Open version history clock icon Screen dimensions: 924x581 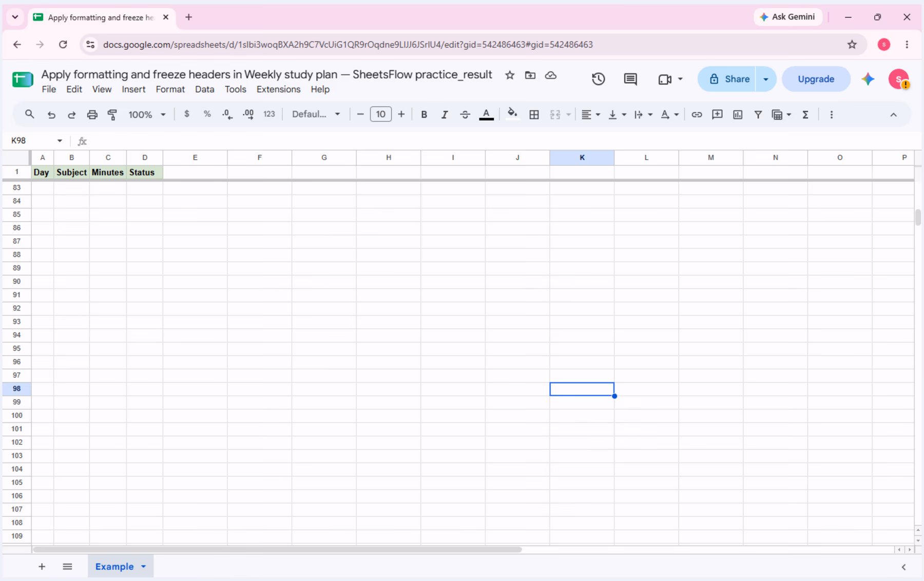[598, 79]
